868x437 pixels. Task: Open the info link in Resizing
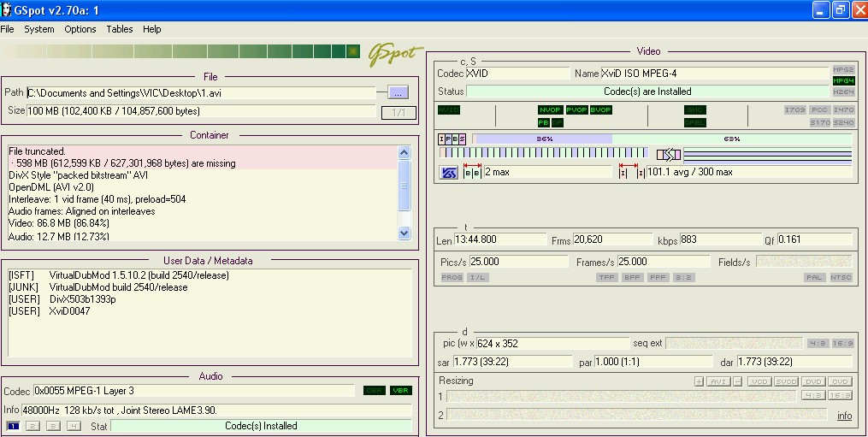tap(844, 416)
